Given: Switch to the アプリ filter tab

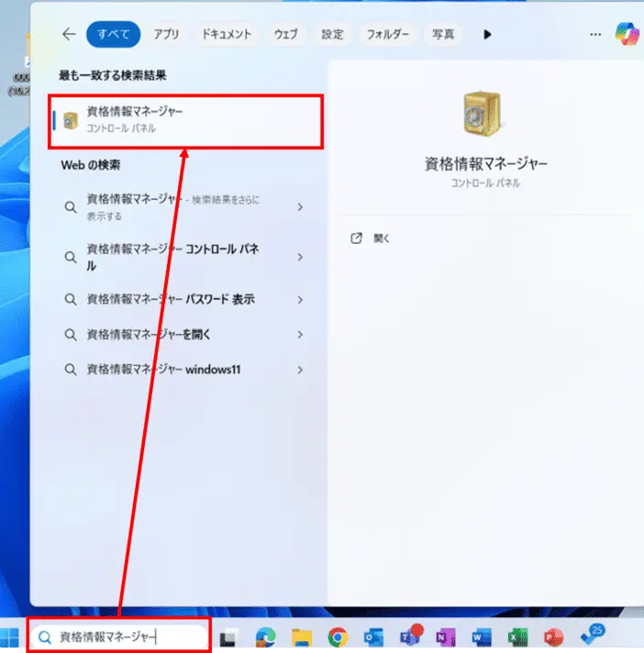Looking at the screenshot, I should click(166, 34).
